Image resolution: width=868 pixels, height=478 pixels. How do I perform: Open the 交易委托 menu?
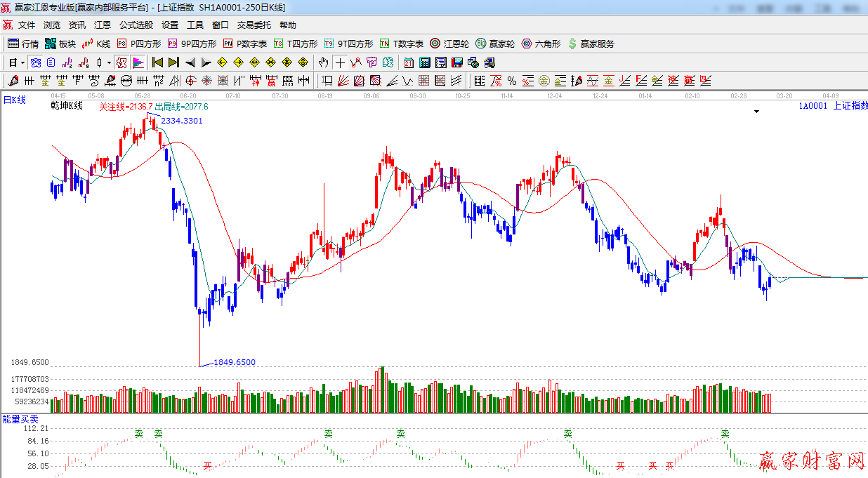[254, 25]
